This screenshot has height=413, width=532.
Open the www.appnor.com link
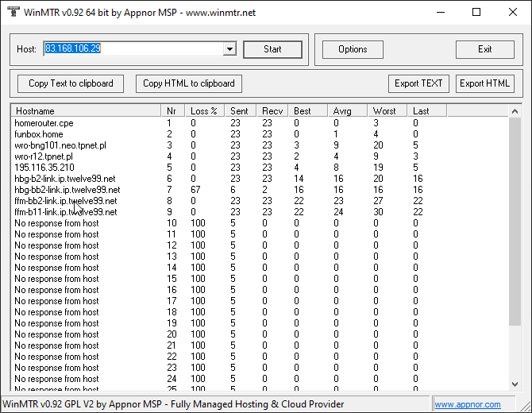click(468, 405)
